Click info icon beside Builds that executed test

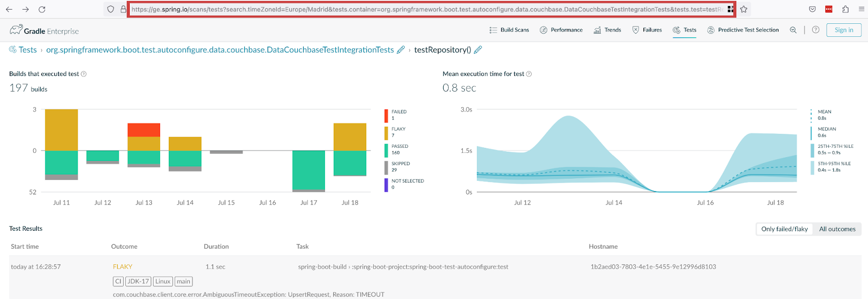[x=84, y=74]
